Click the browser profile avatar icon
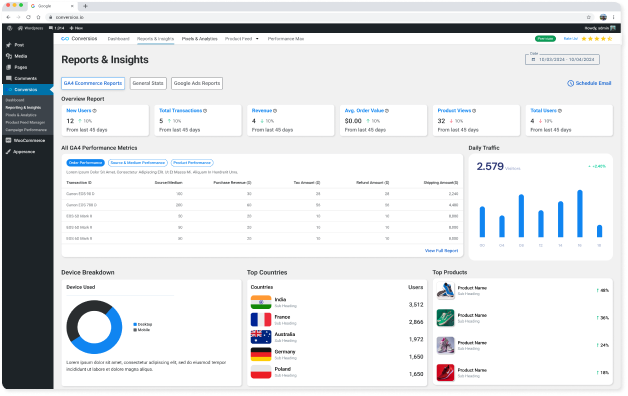 click(x=603, y=17)
